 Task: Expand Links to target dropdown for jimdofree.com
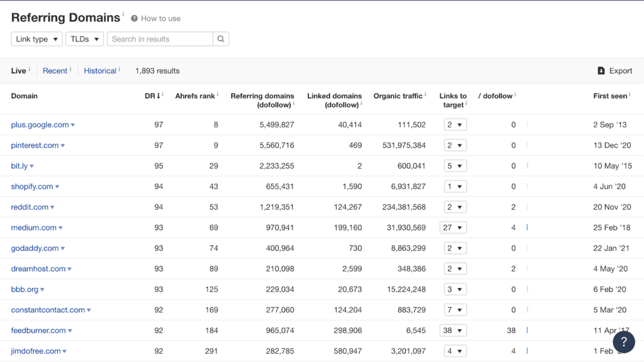455,351
